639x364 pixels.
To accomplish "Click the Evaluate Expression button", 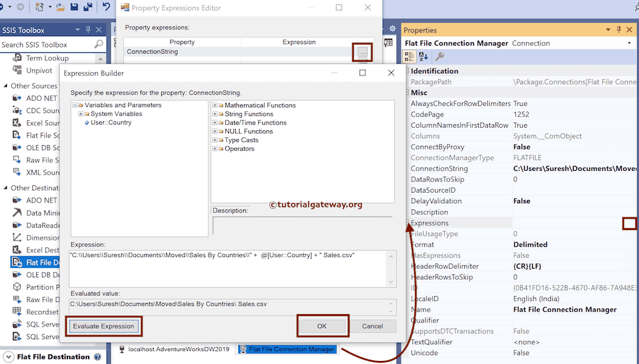I will point(104,326).
